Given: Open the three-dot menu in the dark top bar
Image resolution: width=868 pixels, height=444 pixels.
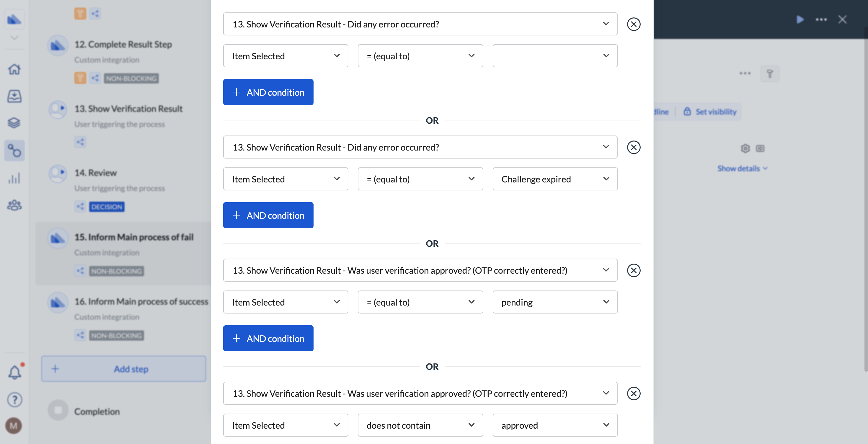Looking at the screenshot, I should pyautogui.click(x=821, y=19).
